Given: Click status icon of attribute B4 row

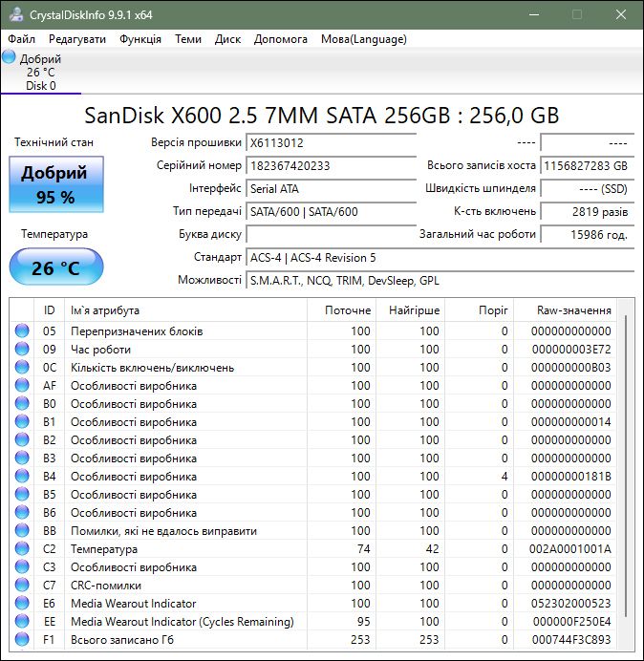Looking at the screenshot, I should pyautogui.click(x=22, y=476).
